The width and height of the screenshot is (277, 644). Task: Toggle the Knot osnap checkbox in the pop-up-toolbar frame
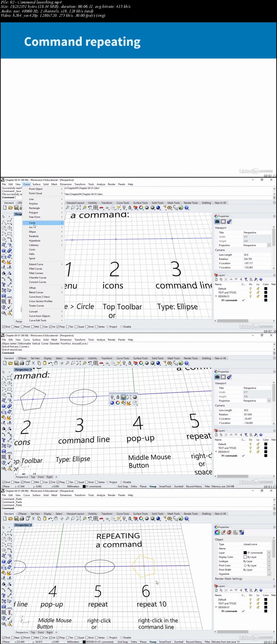(87, 482)
